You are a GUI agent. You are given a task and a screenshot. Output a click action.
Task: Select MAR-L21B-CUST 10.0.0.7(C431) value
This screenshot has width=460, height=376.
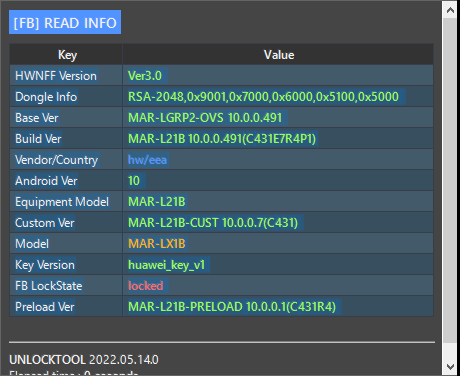pos(213,223)
